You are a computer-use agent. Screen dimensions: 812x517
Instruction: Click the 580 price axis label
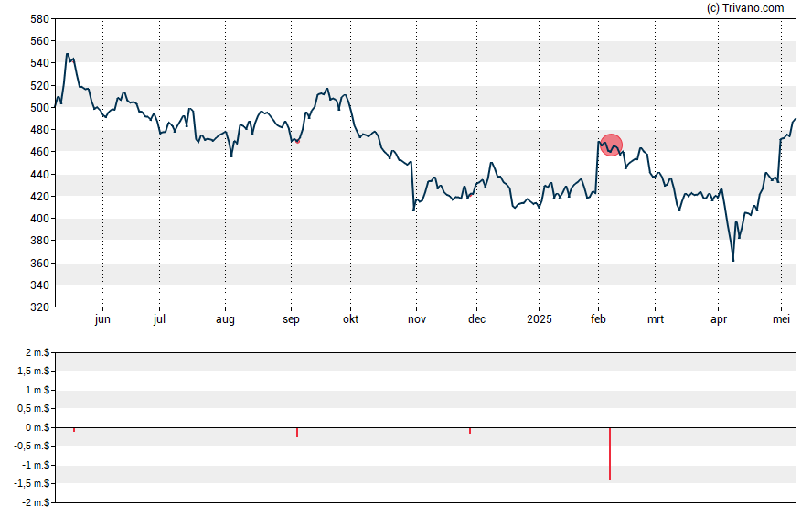(40, 19)
